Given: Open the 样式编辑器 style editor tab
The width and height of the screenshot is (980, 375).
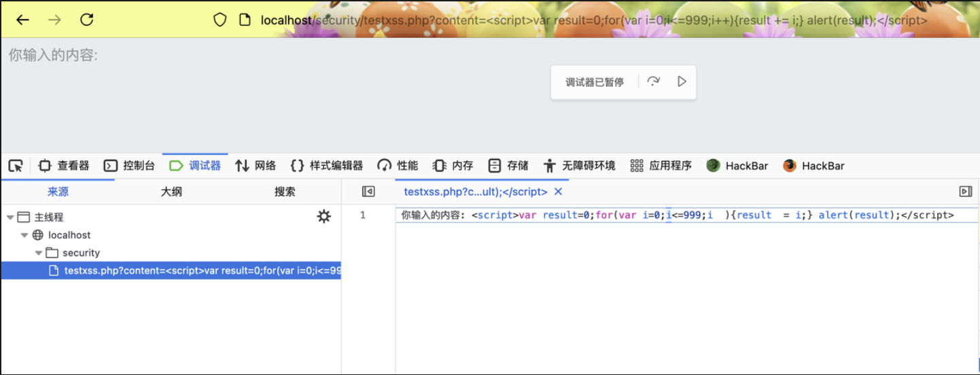Looking at the screenshot, I should [326, 166].
